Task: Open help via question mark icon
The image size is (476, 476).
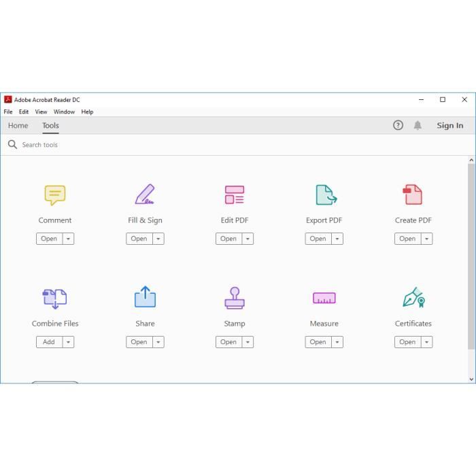Action: coord(398,125)
